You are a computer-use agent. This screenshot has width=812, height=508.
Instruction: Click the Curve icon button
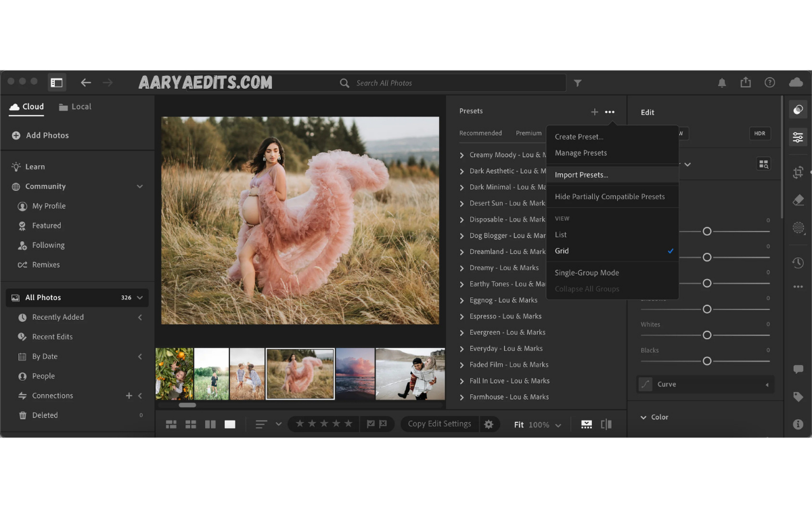tap(646, 384)
